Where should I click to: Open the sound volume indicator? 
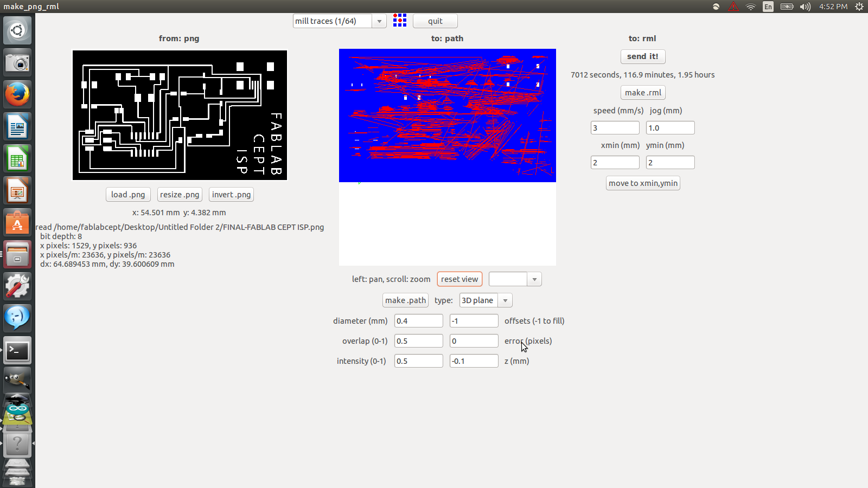point(805,7)
